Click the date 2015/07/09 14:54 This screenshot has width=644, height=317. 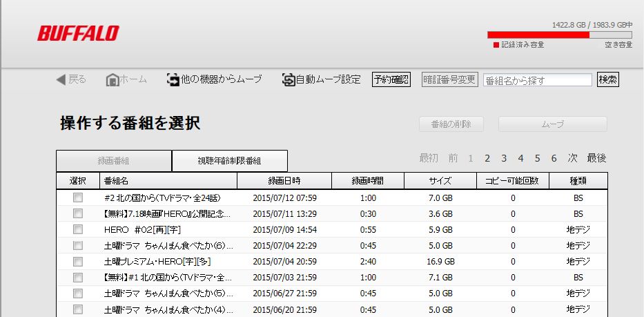pyautogui.click(x=284, y=229)
